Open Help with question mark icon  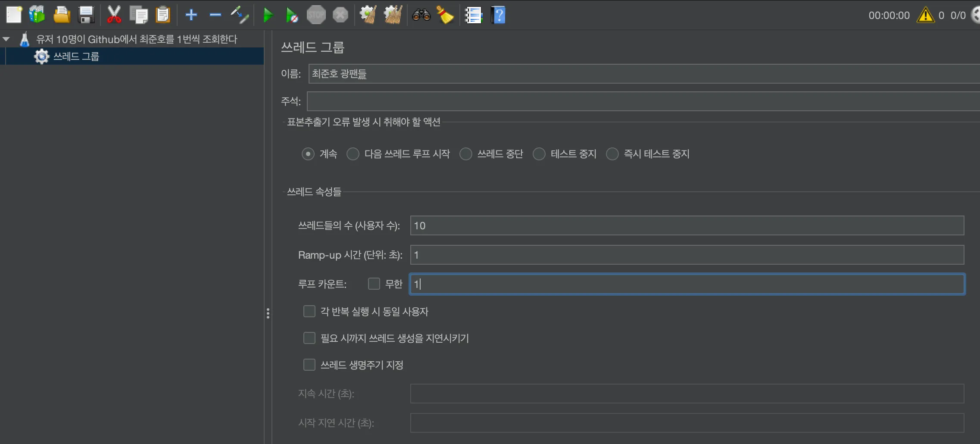pos(498,15)
